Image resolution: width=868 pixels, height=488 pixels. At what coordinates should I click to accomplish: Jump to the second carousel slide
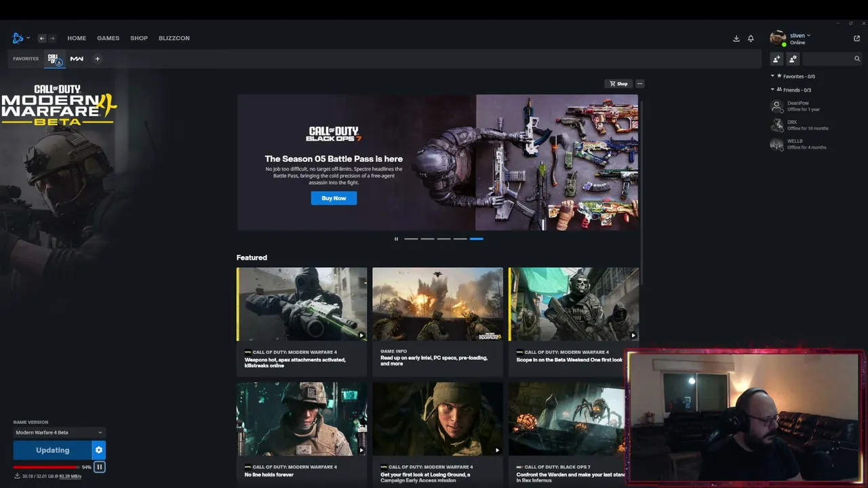point(427,239)
